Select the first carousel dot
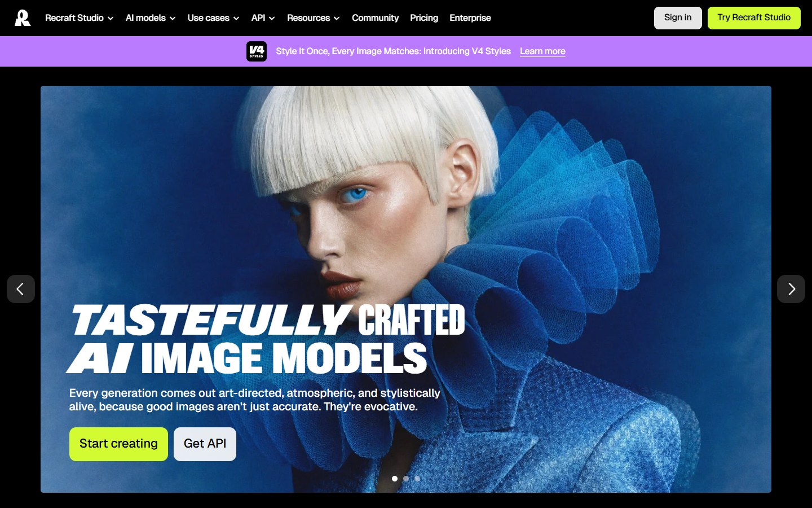Viewport: 812px width, 508px height. 395,479
